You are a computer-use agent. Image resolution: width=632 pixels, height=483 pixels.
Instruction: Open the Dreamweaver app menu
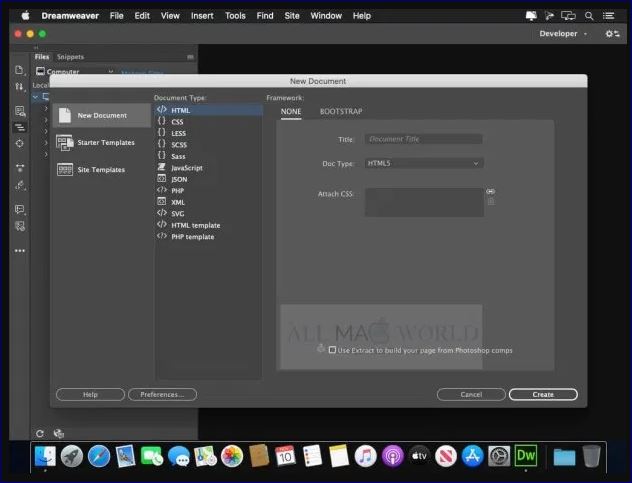click(x=70, y=16)
